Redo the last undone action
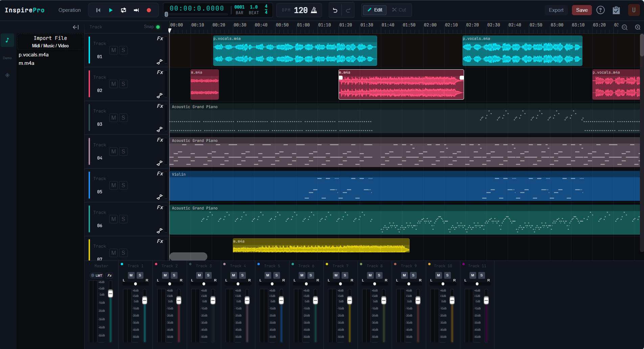 [x=348, y=10]
